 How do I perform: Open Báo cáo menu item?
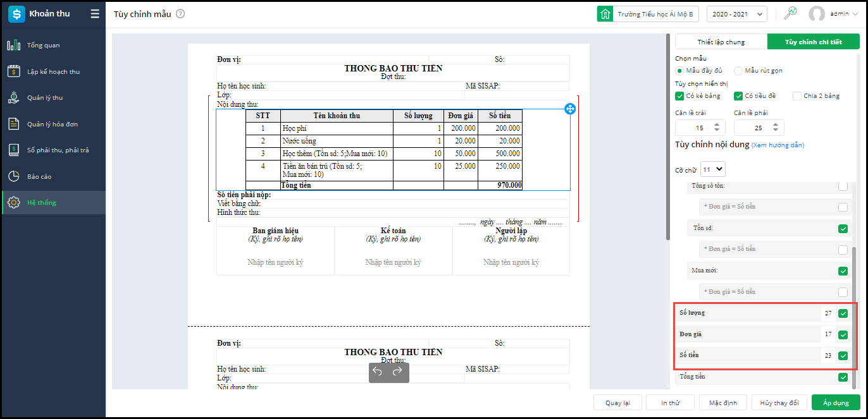pos(53,176)
